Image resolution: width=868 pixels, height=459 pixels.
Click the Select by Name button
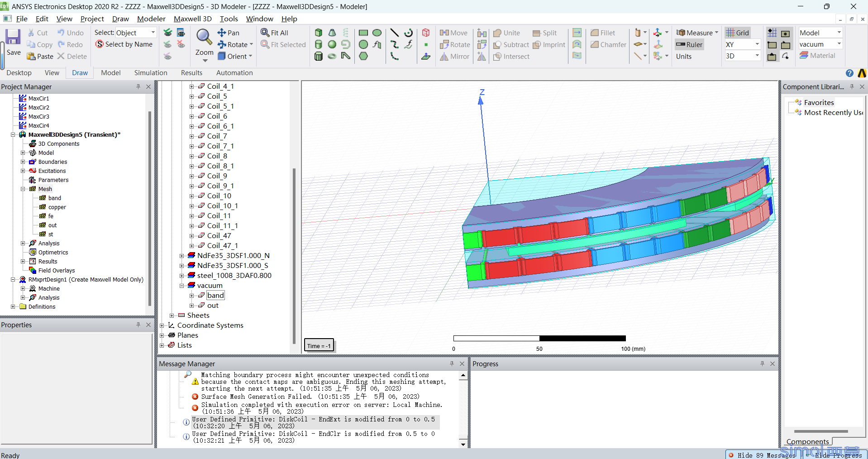124,44
